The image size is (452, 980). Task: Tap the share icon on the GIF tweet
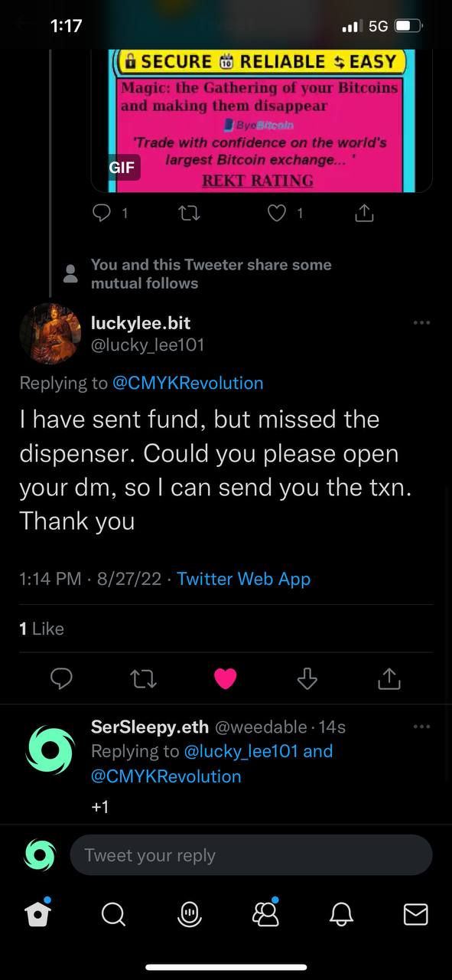(x=365, y=214)
